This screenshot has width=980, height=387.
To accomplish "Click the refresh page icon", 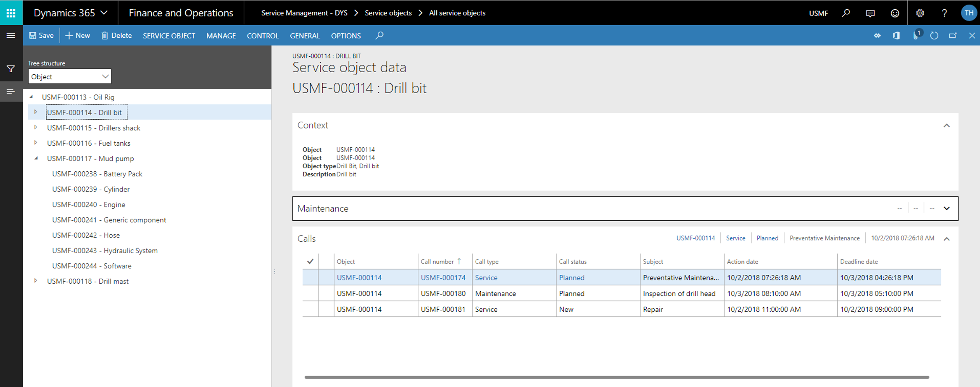I will (x=934, y=36).
